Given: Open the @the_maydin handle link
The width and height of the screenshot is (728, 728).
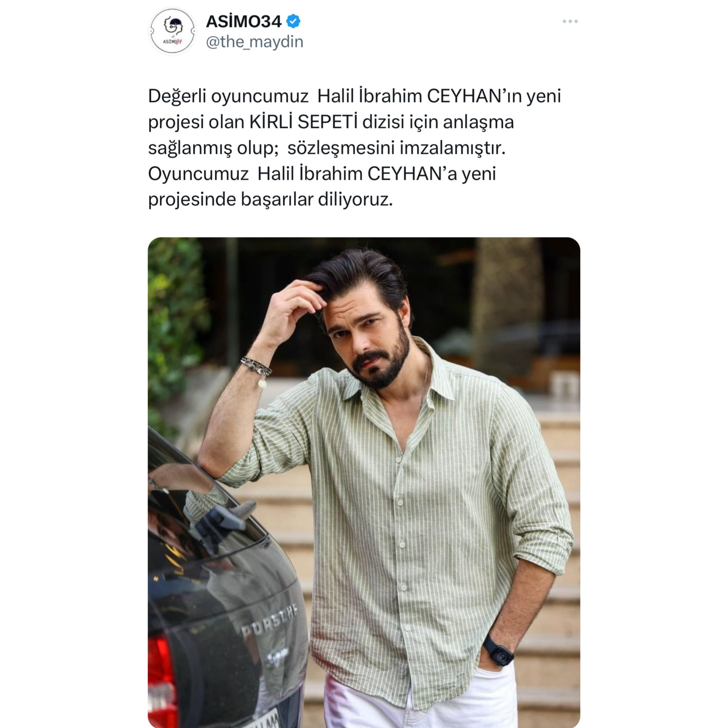Looking at the screenshot, I should [255, 42].
